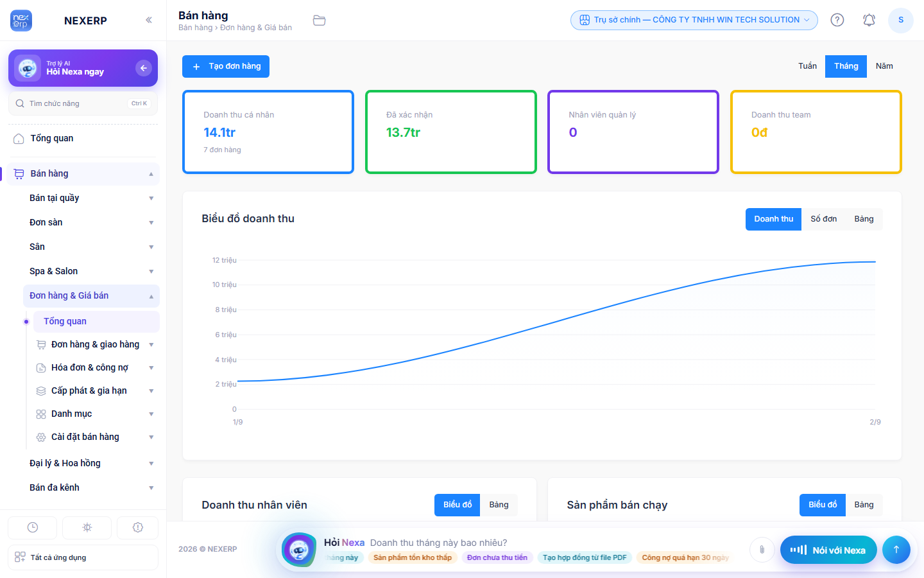Open Bán đa kênh menu item
This screenshot has width=924, height=578.
[x=91, y=488]
